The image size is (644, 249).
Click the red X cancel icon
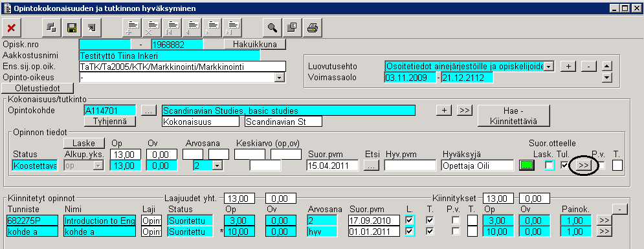coord(12,27)
